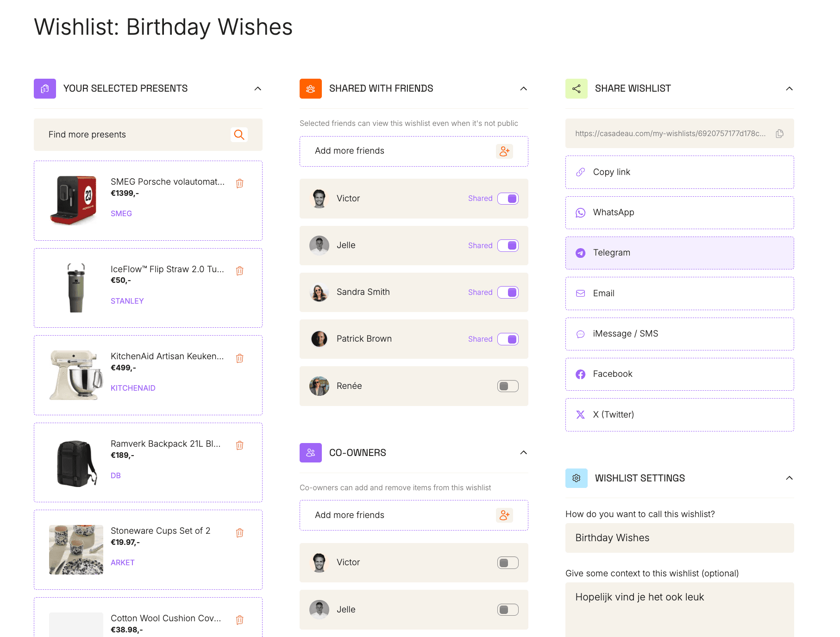Collapse the Share Wishlist section
This screenshot has height=637, width=840.
789,88
